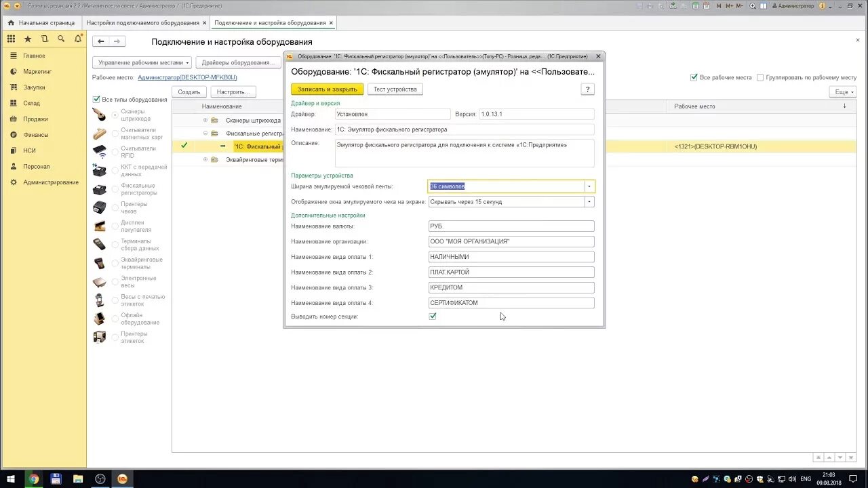This screenshot has height=488, width=868.
Task: Open Отображение окна эмулируемого чека dropdown
Action: click(590, 201)
